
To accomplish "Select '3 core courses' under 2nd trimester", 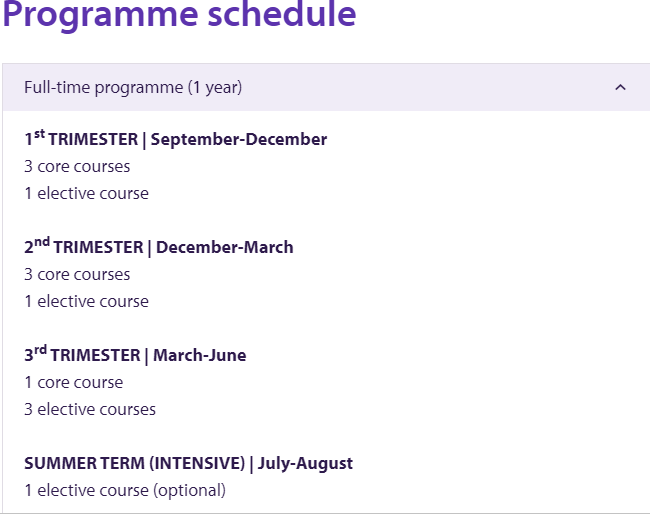I will click(77, 274).
